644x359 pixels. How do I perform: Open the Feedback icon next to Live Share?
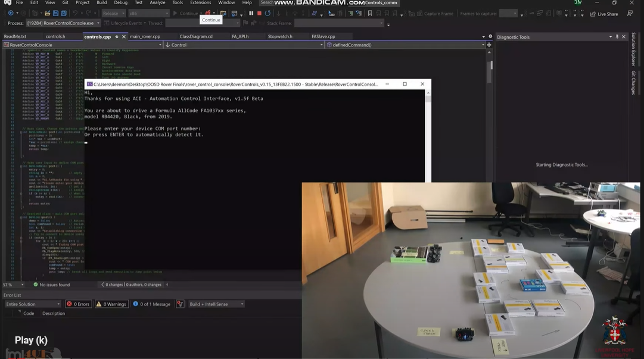(630, 14)
